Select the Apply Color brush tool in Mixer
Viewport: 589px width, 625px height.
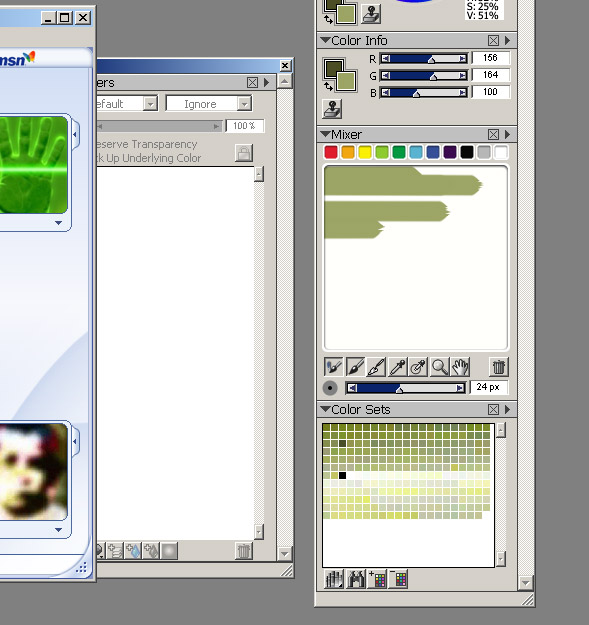pyautogui.click(x=355, y=366)
